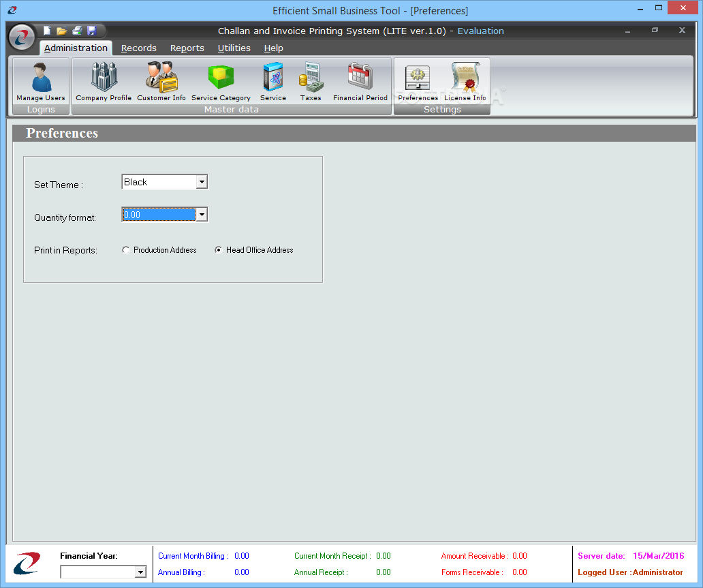Screen dimensions: 703x588
Task: Open License Info certificate icon
Action: click(x=465, y=82)
